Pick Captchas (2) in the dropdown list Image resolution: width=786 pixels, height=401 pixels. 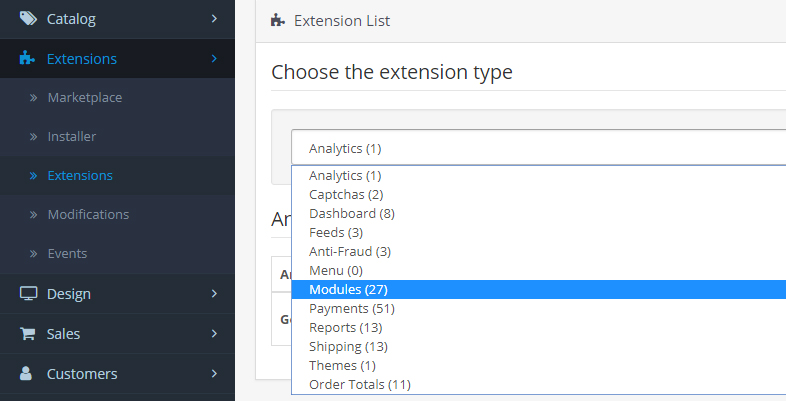click(346, 194)
